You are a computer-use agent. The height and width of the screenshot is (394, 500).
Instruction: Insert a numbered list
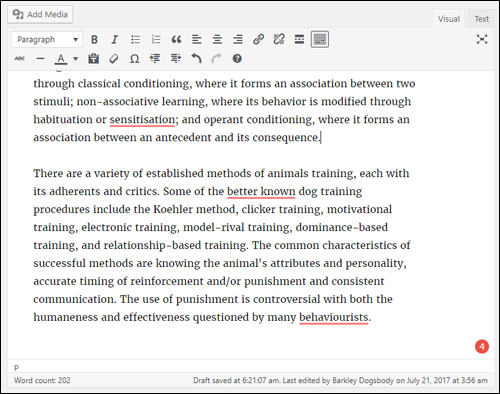tap(156, 40)
